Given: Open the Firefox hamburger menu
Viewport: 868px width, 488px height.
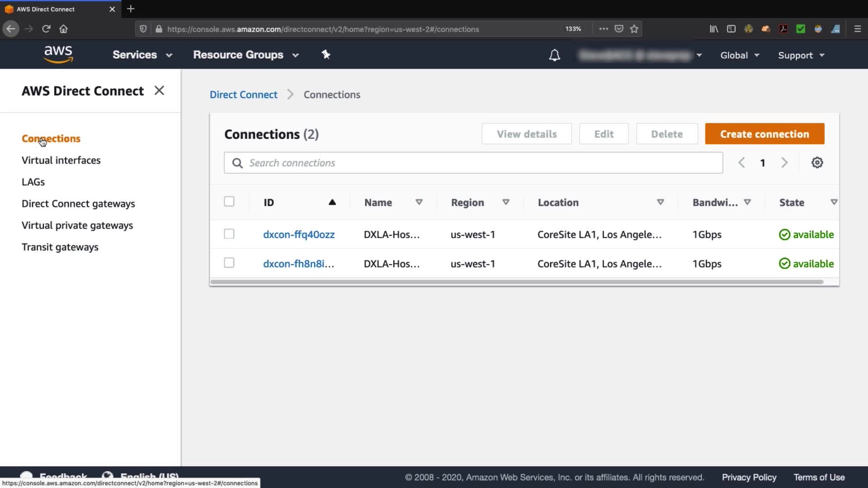Looking at the screenshot, I should click(x=857, y=29).
